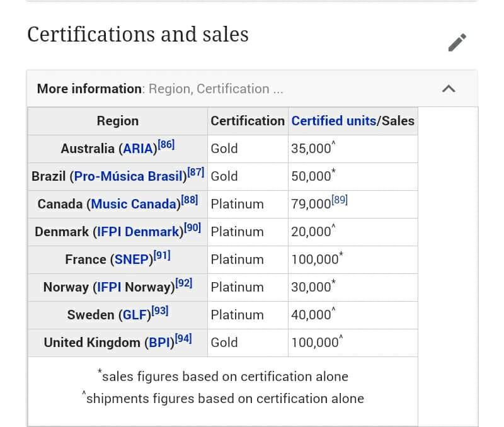Screen dimensions: 504x427
Task: Click the pencil edit section icon
Action: tap(457, 42)
